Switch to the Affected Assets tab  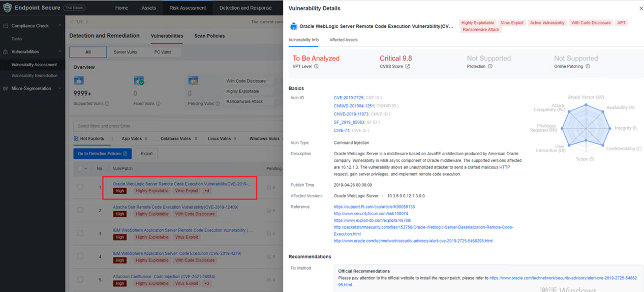343,40
